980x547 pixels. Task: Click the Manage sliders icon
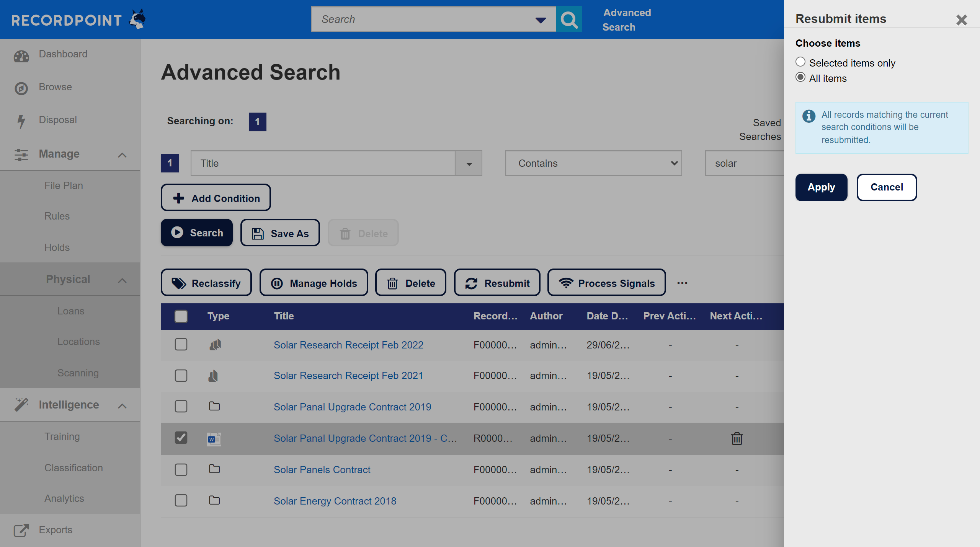[x=21, y=155]
